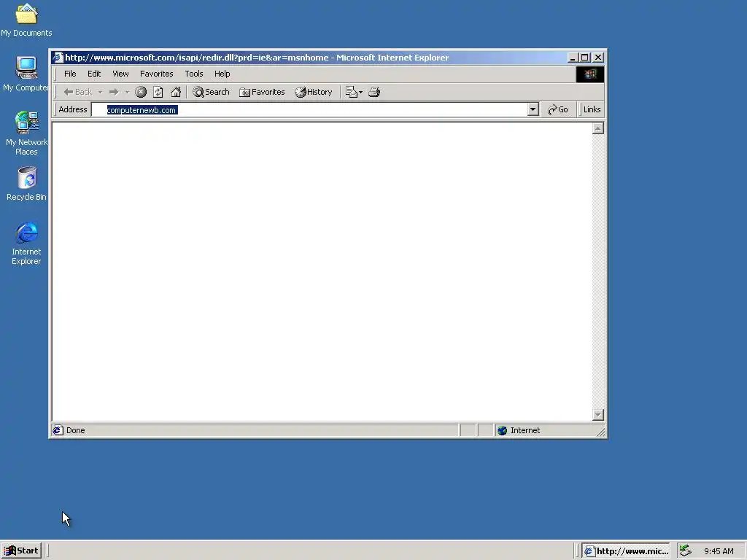Open the Edit menu
Image resolution: width=747 pixels, height=560 pixels.
94,74
